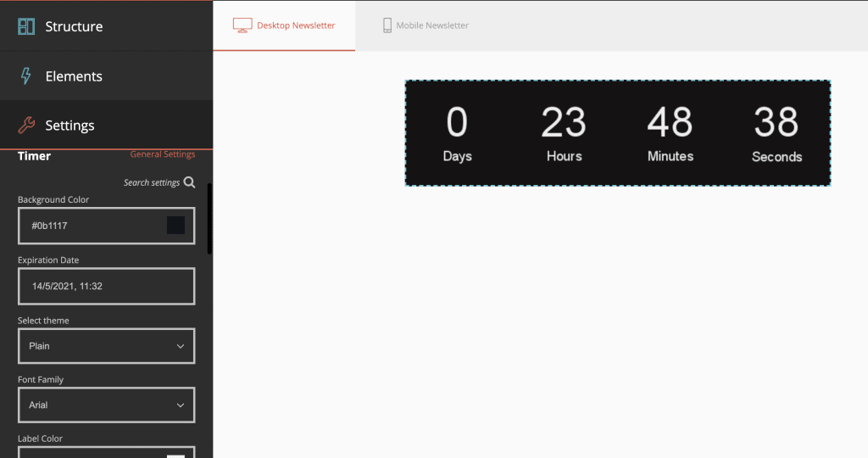Screen dimensions: 868x458
Task: Click the Settings wrench icon
Action: 26,126
